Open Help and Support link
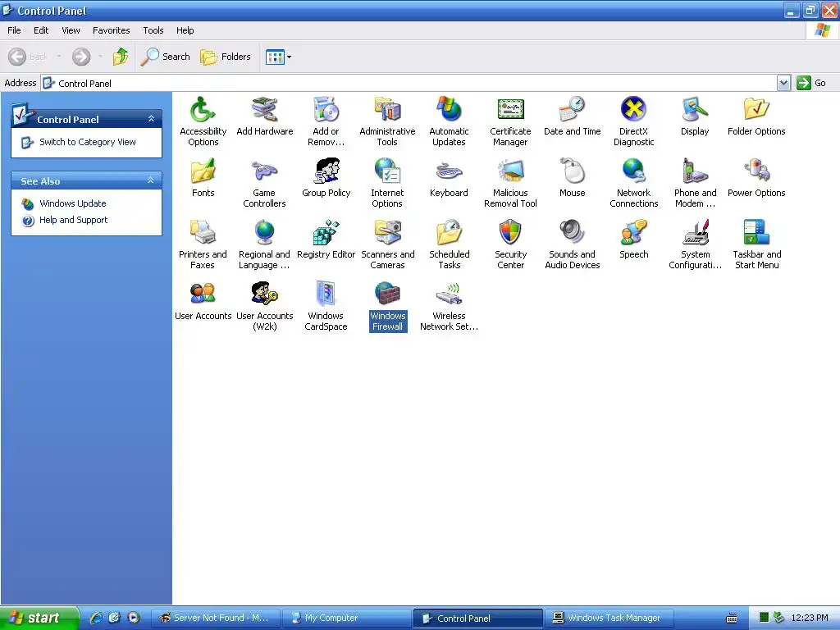 click(73, 220)
